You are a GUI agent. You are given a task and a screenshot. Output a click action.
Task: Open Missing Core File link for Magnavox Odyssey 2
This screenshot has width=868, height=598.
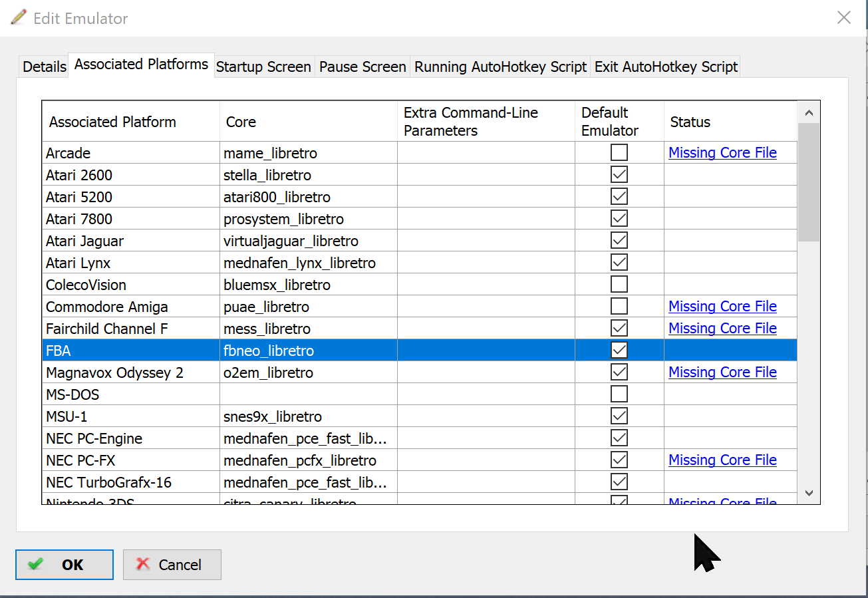pyautogui.click(x=722, y=372)
